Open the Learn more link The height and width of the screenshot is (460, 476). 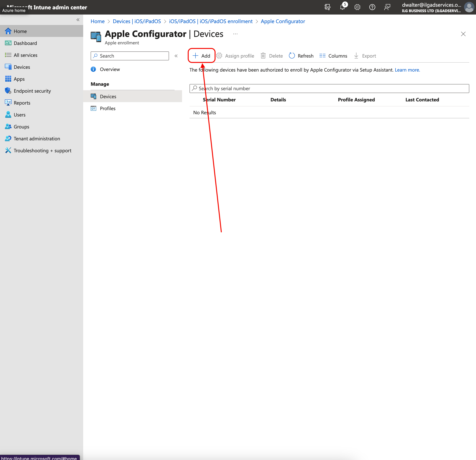pyautogui.click(x=407, y=70)
